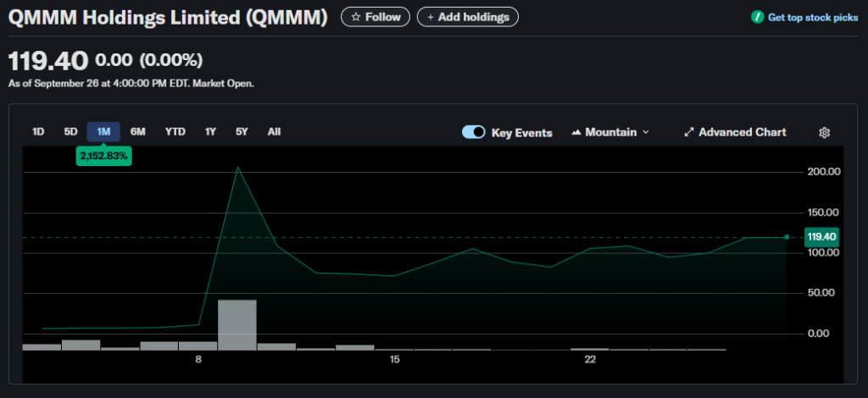This screenshot has height=398, width=868.
Task: Select the 1D time range tab
Action: pyautogui.click(x=38, y=131)
